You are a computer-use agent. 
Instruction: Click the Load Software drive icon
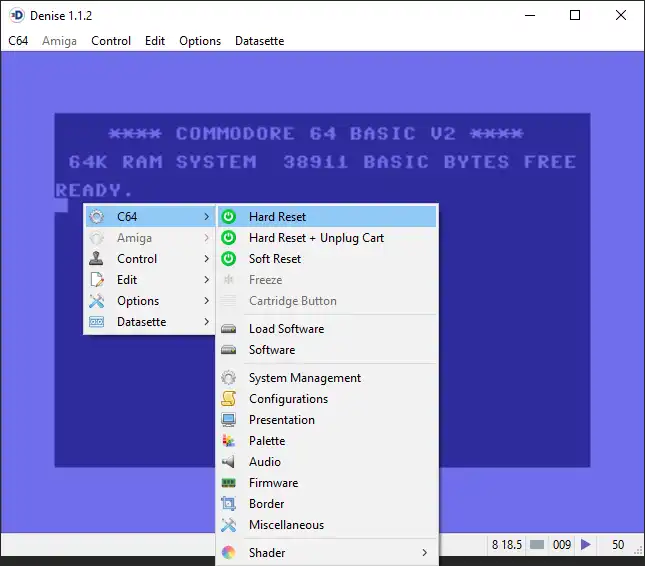click(228, 329)
